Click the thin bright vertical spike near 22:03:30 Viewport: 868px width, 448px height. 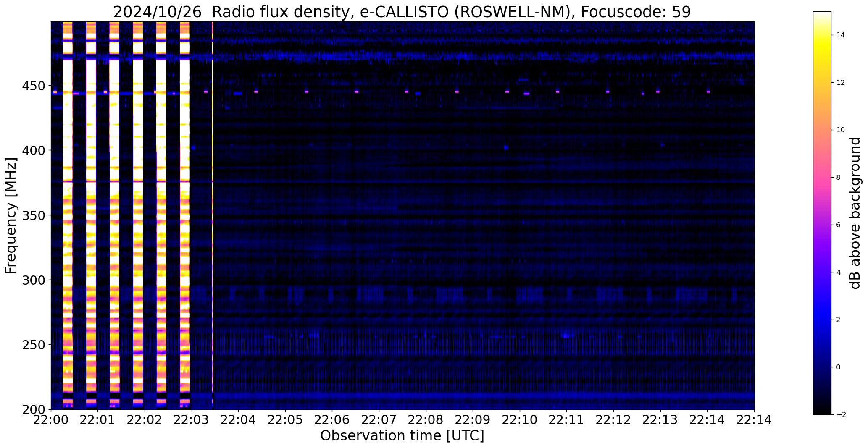pyautogui.click(x=213, y=215)
